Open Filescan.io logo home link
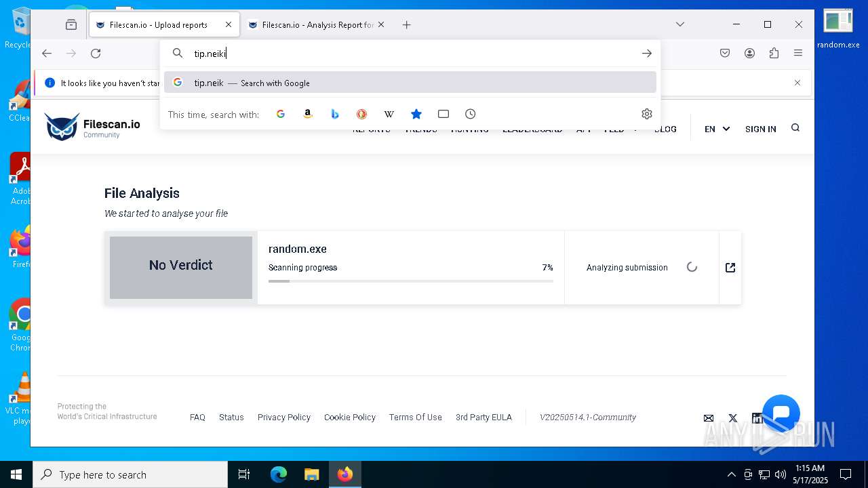The height and width of the screenshot is (488, 868). [92, 127]
